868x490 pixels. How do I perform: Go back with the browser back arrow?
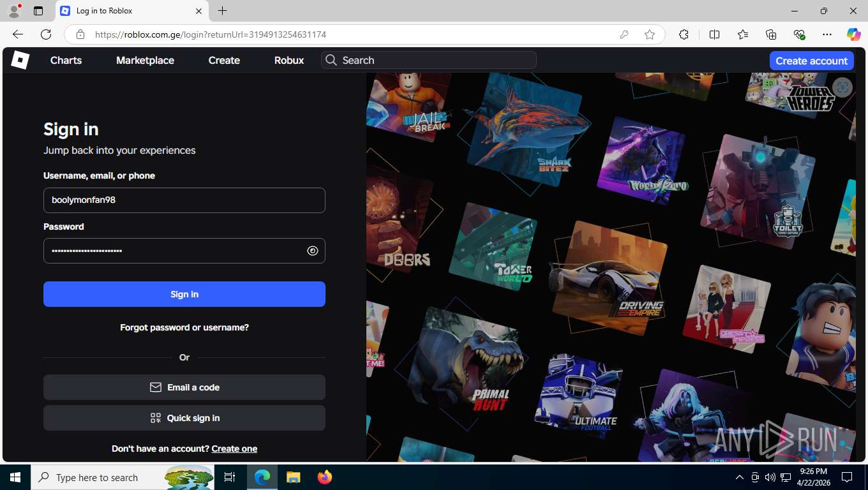(x=18, y=34)
